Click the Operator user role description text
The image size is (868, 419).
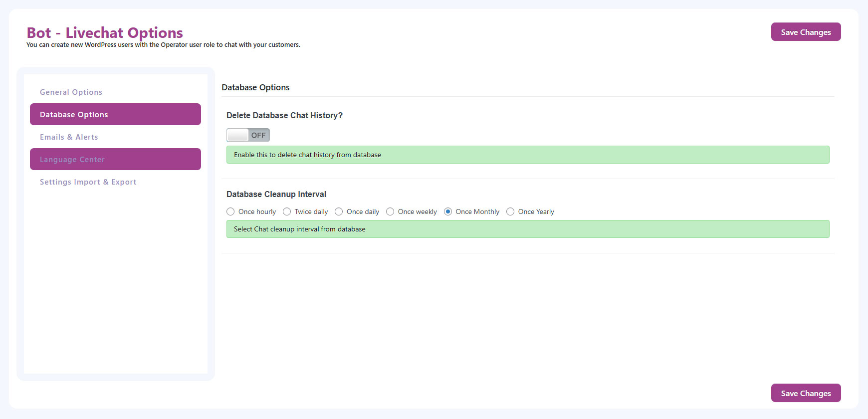pyautogui.click(x=163, y=45)
